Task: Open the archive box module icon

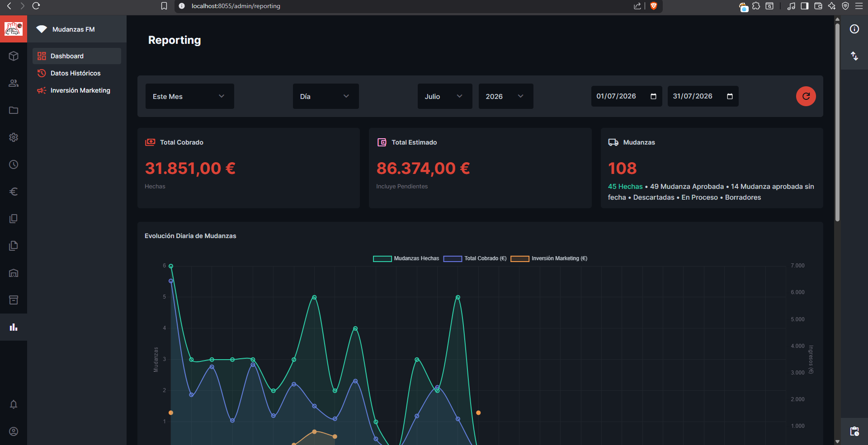Action: 14,300
